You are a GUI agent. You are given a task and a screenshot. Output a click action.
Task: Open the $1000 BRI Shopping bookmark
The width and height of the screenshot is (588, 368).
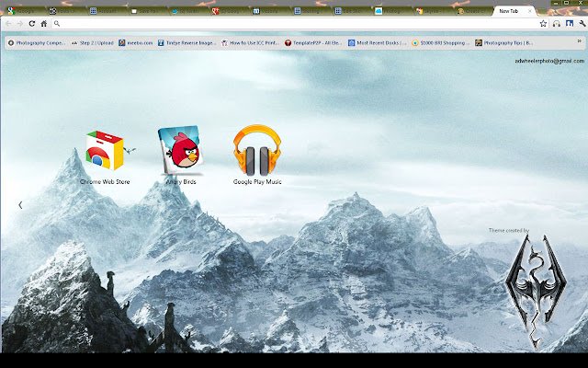[x=441, y=43]
